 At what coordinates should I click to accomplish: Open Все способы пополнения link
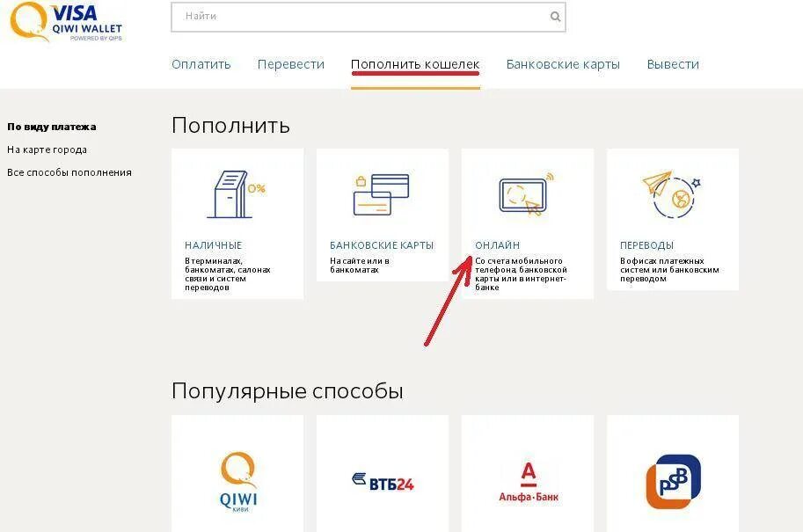69,172
